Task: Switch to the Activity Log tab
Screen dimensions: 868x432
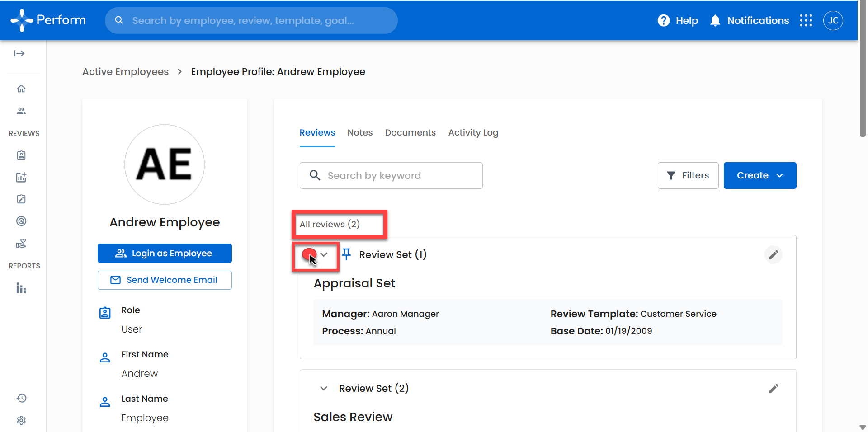Action: [473, 132]
